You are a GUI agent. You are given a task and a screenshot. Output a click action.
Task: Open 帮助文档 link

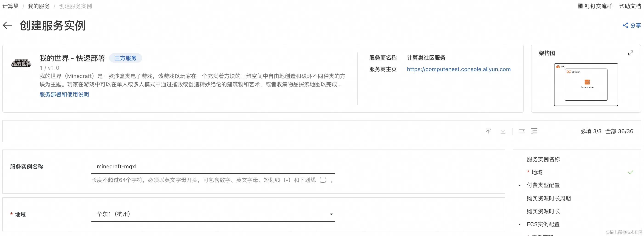coord(630,6)
